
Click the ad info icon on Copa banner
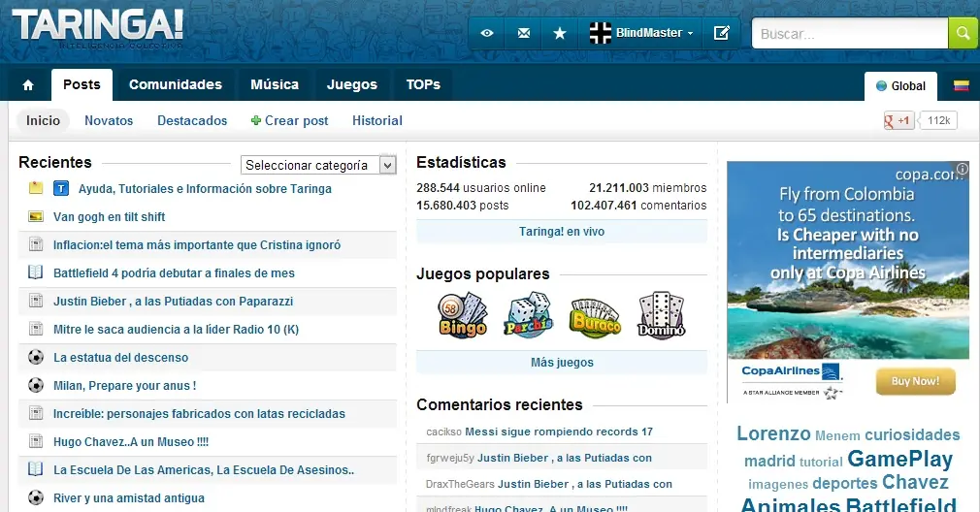click(x=963, y=168)
